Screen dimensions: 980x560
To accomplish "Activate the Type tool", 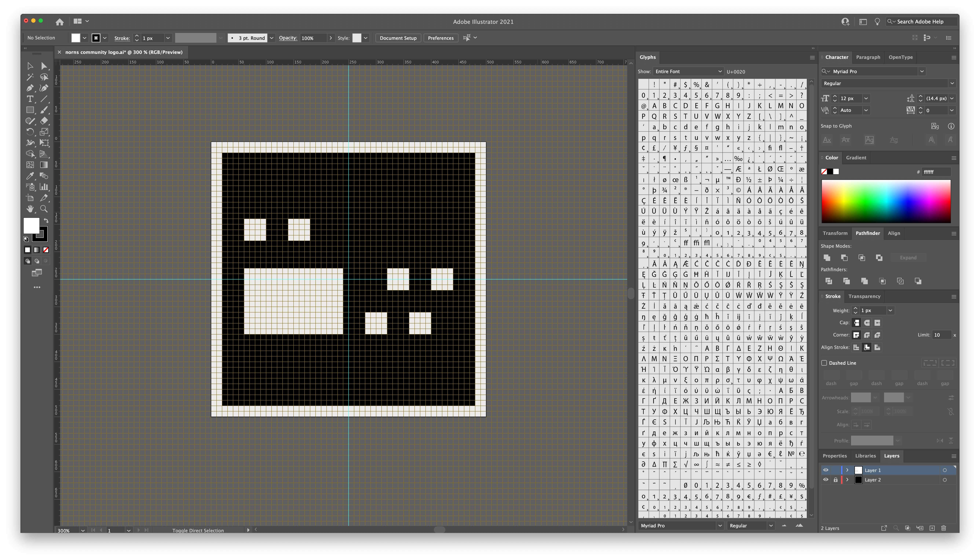I will pos(30,99).
